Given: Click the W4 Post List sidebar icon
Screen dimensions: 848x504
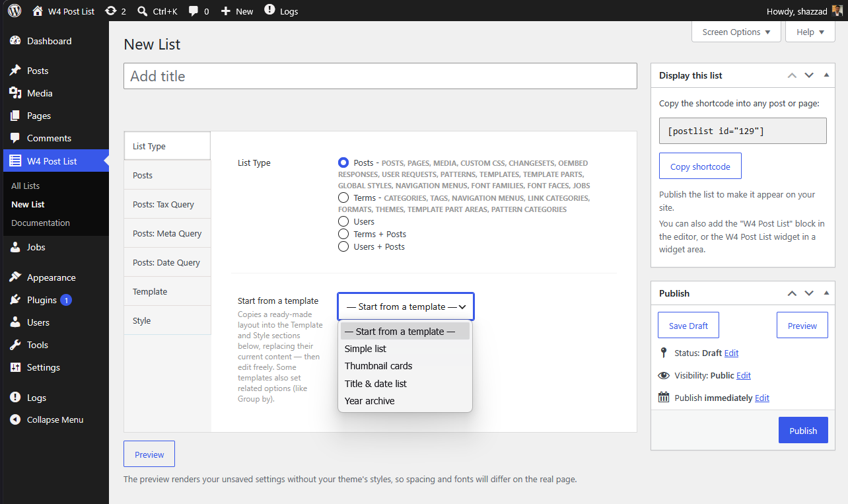Looking at the screenshot, I should tap(15, 161).
